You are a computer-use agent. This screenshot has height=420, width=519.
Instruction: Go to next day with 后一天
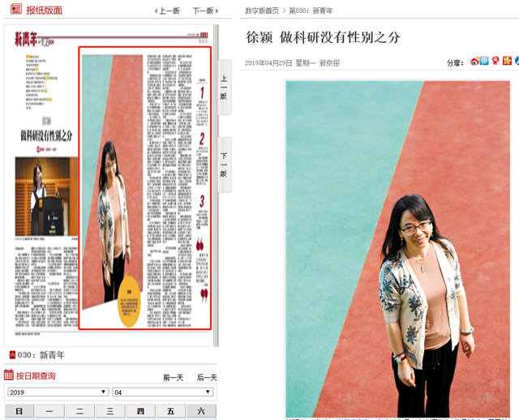click(x=207, y=377)
